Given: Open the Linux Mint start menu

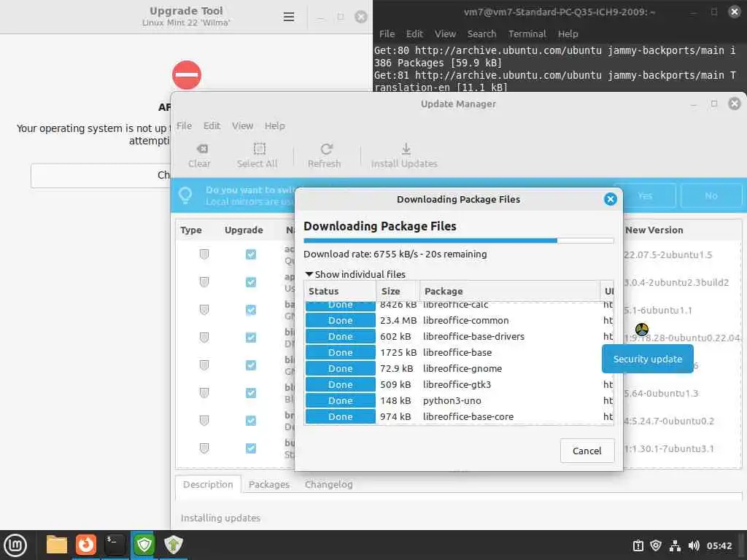Looking at the screenshot, I should [x=15, y=545].
